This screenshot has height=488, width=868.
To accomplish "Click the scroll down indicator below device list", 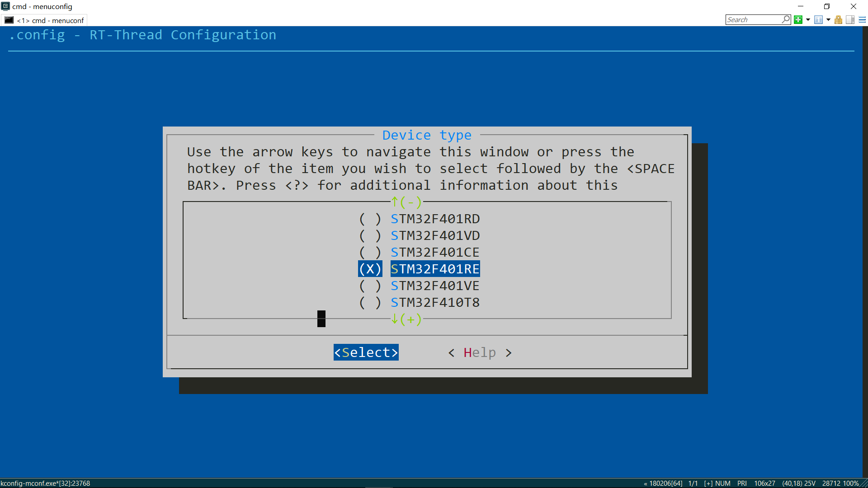I will click(406, 319).
